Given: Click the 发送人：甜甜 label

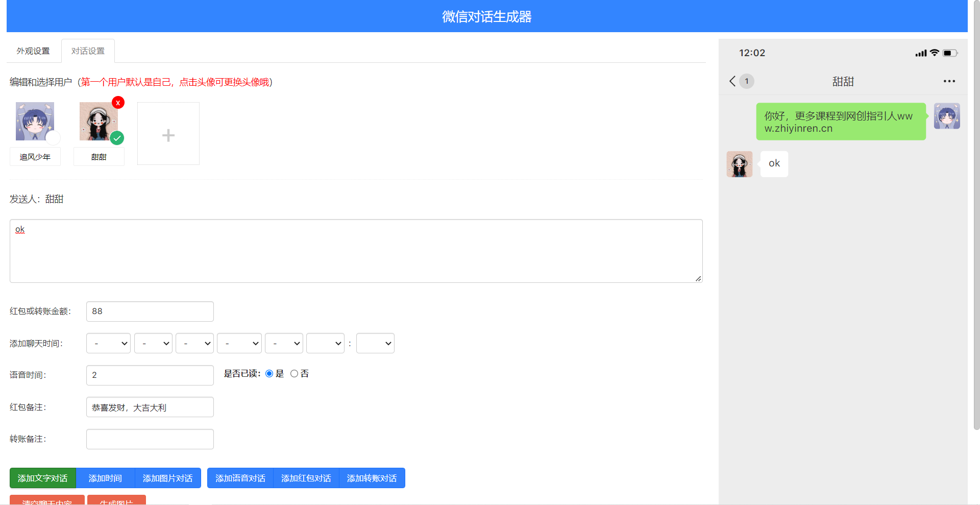Looking at the screenshot, I should coord(36,199).
